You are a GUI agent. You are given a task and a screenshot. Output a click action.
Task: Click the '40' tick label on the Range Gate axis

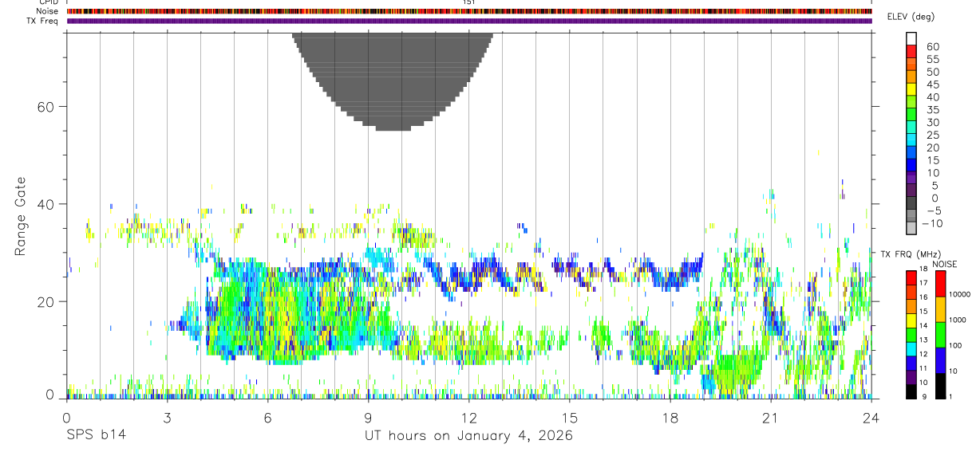(47, 204)
